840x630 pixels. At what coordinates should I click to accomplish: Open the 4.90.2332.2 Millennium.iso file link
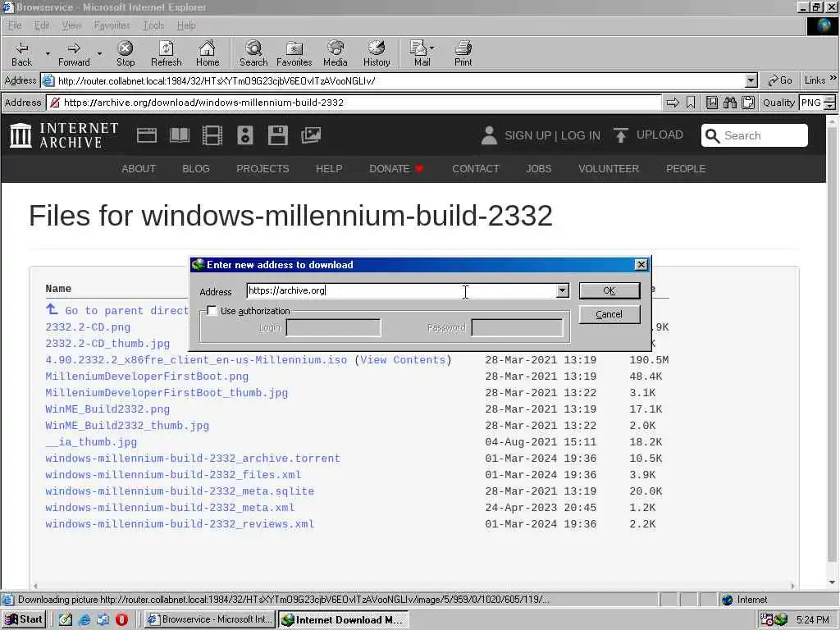coord(196,359)
